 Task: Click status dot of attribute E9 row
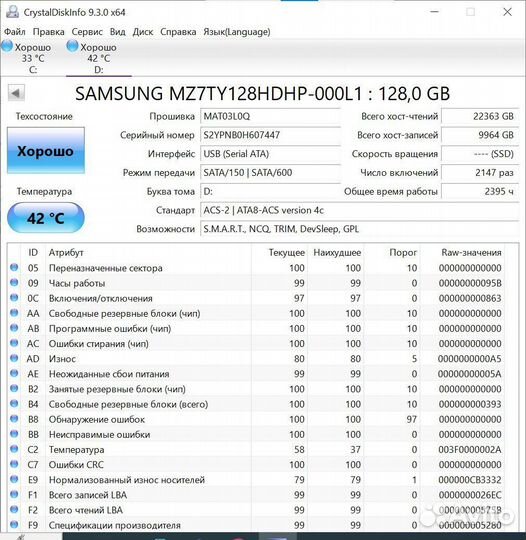point(14,479)
